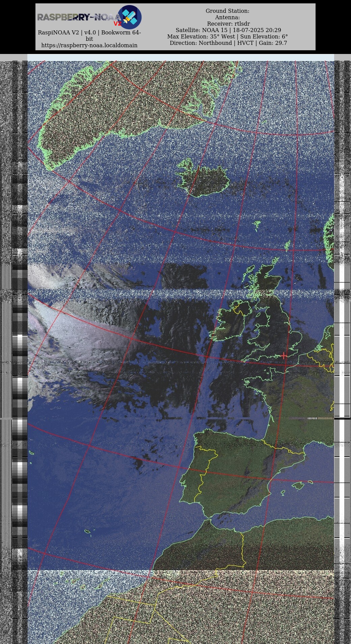Image resolution: width=351 pixels, height=644 pixels.
Task: Click the RASPBERRY-NOAA V2 logo text
Action: 79,18
